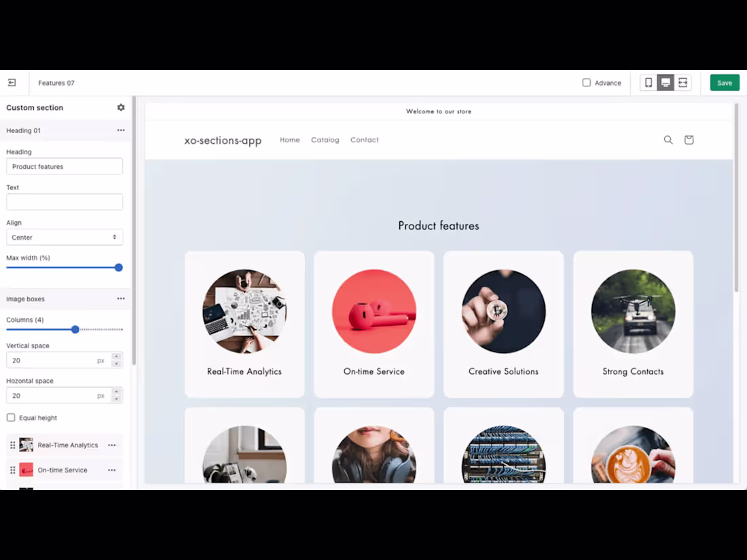Open the Align dropdown set to Center
Screen dimensions: 747x560
pos(65,237)
